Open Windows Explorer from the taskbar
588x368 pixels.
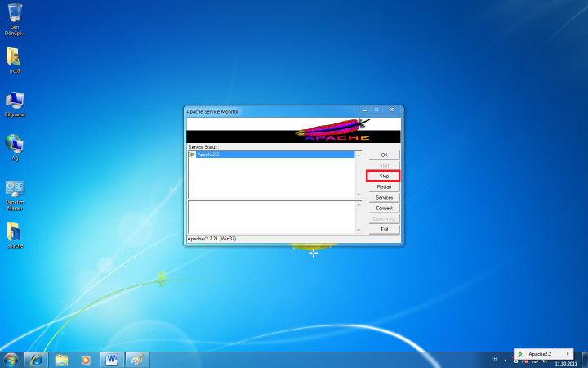coord(61,359)
